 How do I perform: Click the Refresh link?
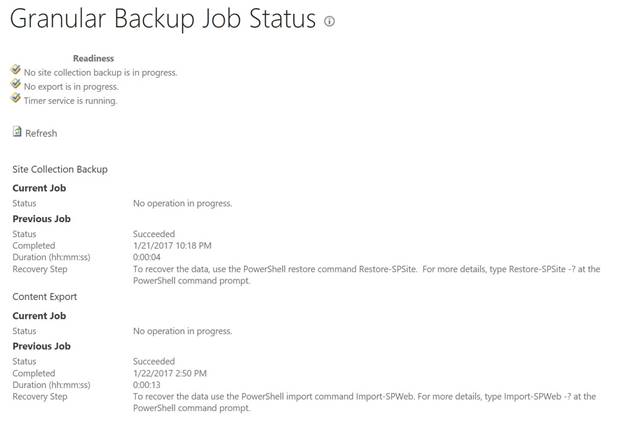pyautogui.click(x=41, y=133)
